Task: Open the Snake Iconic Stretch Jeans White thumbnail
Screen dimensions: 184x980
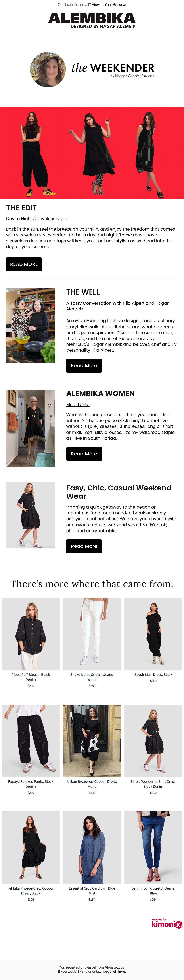Action: click(x=92, y=634)
